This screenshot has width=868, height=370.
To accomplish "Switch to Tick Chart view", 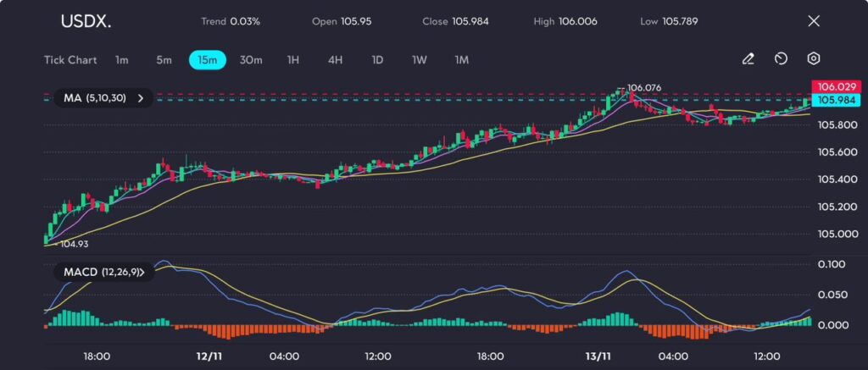I will (70, 60).
